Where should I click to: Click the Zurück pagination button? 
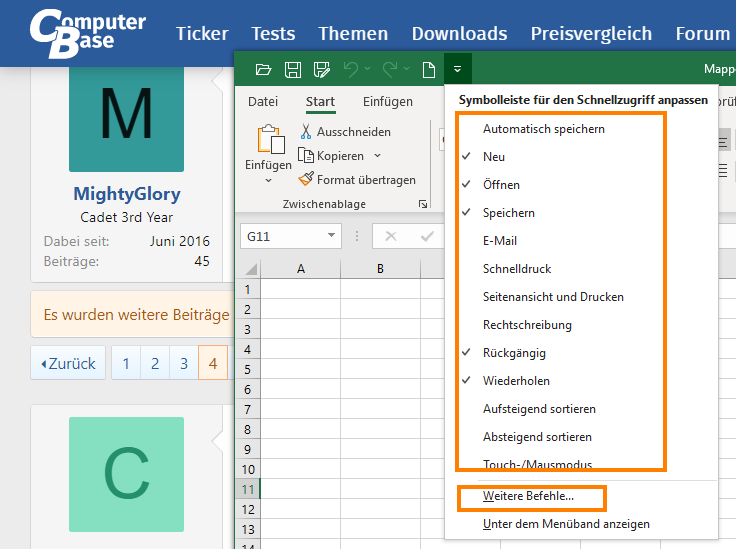tap(69, 363)
